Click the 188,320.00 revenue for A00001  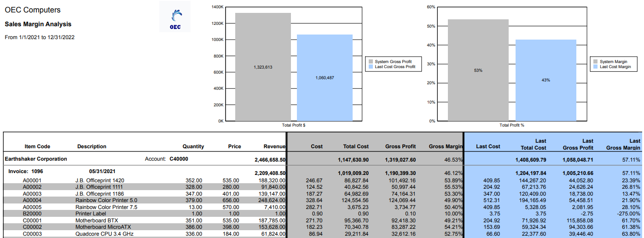(x=273, y=180)
